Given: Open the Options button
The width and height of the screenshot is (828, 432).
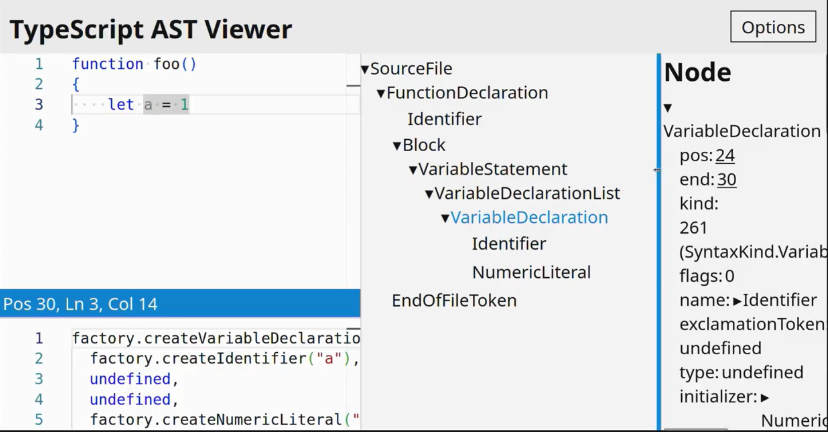Looking at the screenshot, I should 773,27.
